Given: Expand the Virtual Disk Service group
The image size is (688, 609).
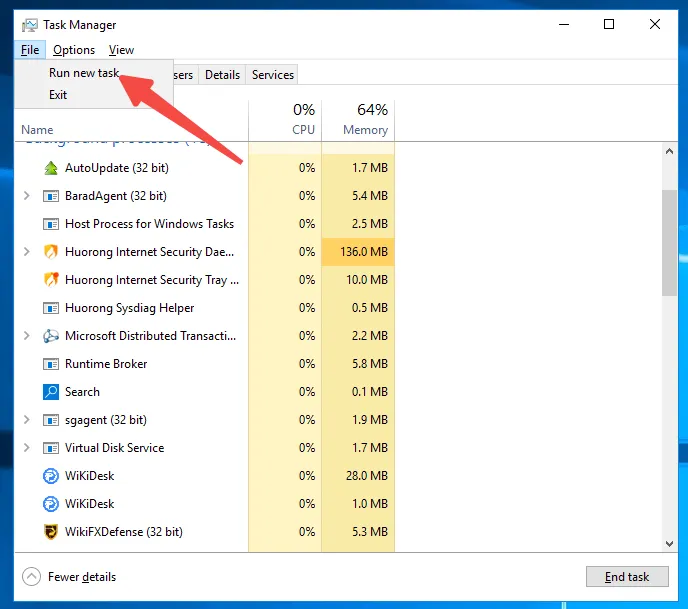Looking at the screenshot, I should (x=27, y=448).
